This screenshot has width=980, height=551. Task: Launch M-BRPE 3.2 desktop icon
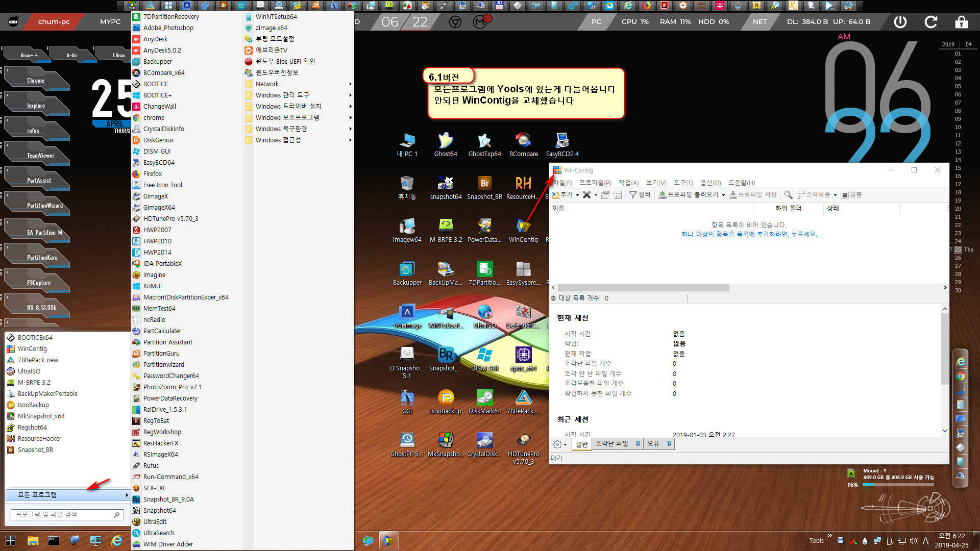point(446,230)
